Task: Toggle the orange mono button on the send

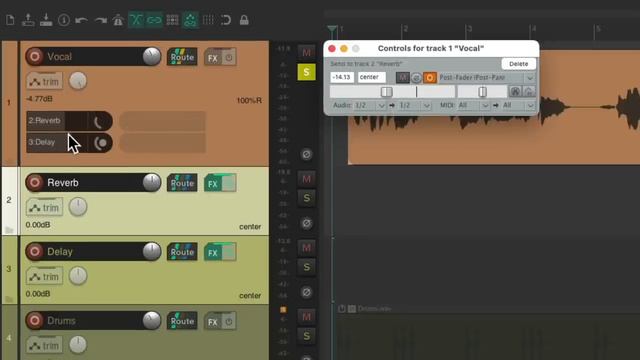Action: tap(430, 78)
